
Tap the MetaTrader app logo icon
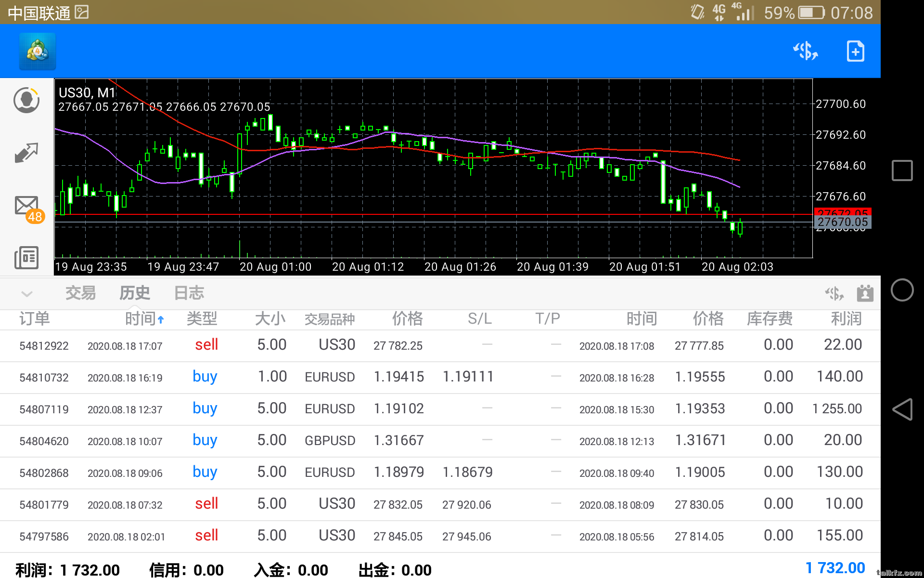coord(38,51)
